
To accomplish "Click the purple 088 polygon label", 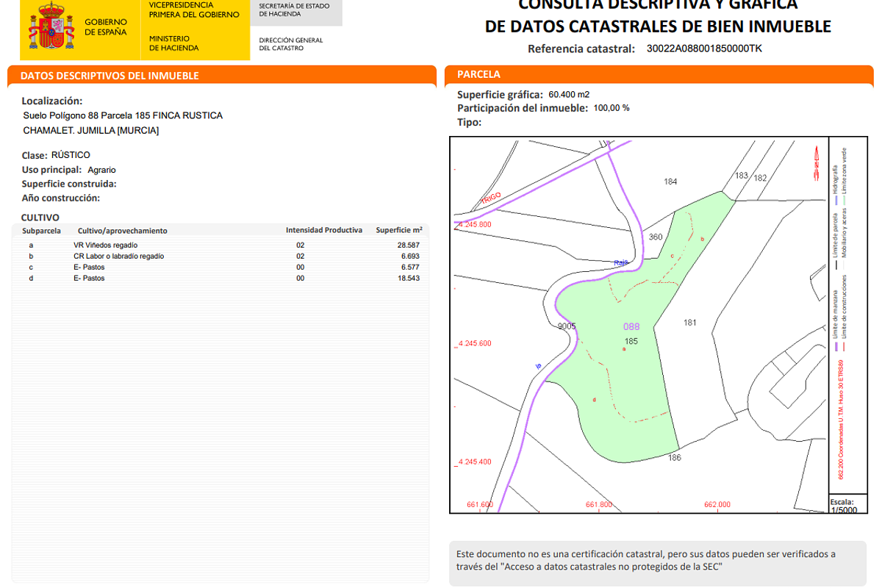I will (x=631, y=327).
